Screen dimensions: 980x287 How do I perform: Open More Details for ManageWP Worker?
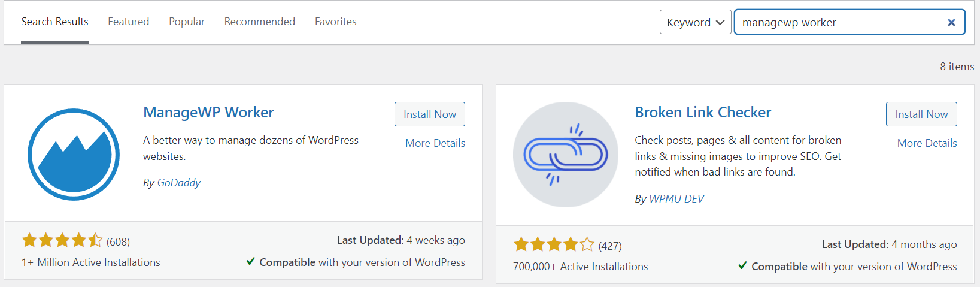tap(435, 143)
